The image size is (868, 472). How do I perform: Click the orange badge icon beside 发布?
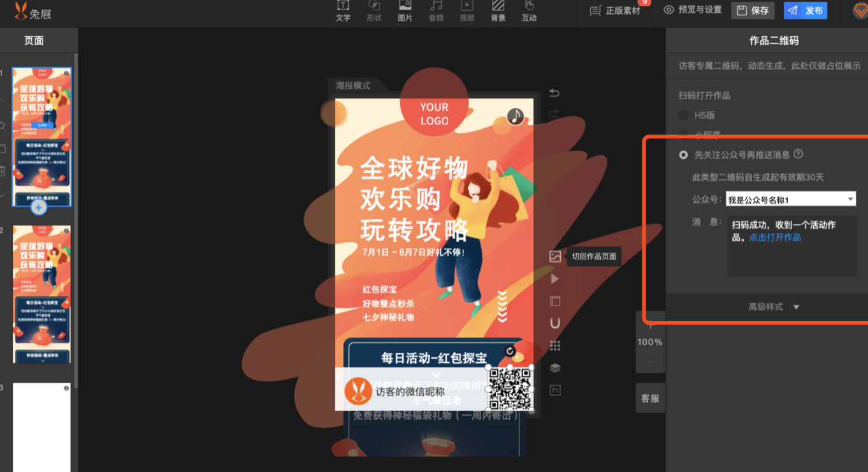click(860, 11)
